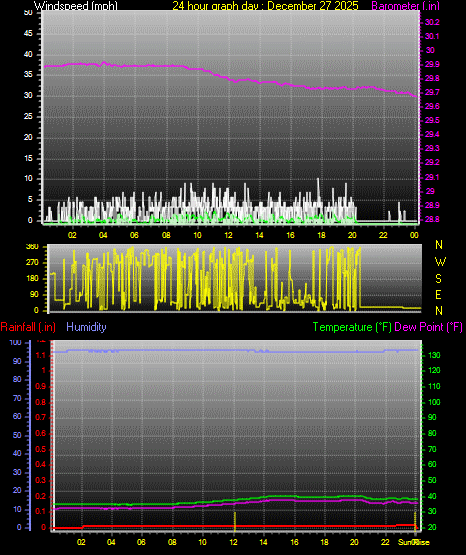Click the Windspeed (mph) axis title
Screen dimensions: 466x555
tap(75, 5)
